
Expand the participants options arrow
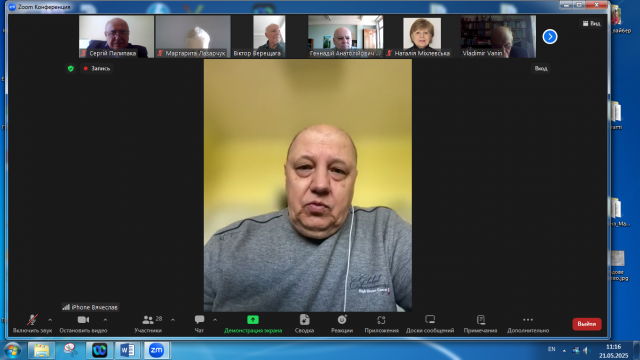pos(173,320)
